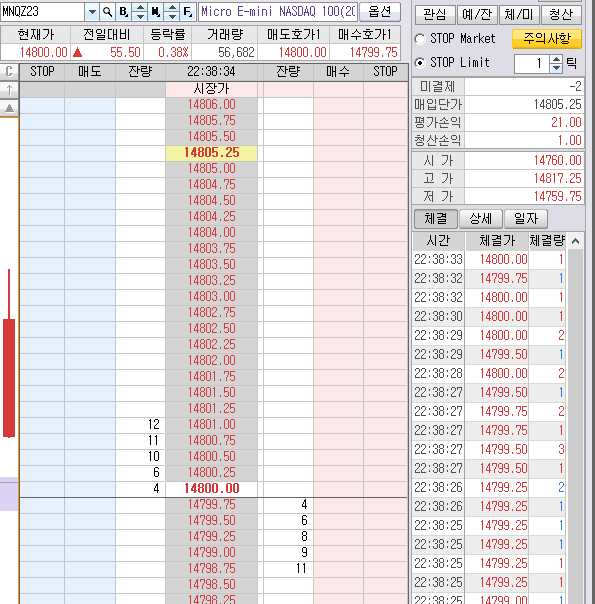Open the 체/미 tab
This screenshot has height=604, width=595.
coord(519,15)
